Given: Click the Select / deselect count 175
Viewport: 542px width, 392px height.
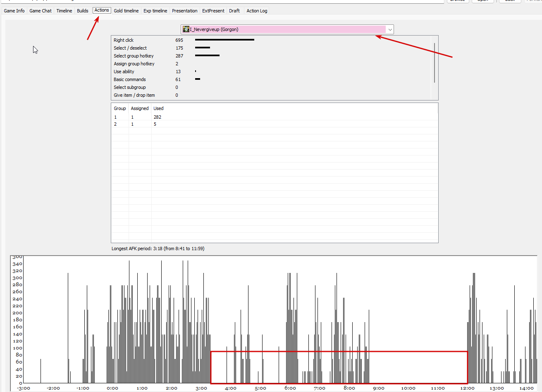Looking at the screenshot, I should click(179, 48).
